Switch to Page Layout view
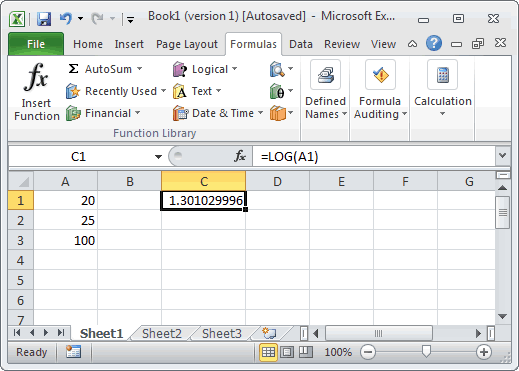The image size is (519, 371). click(x=287, y=352)
